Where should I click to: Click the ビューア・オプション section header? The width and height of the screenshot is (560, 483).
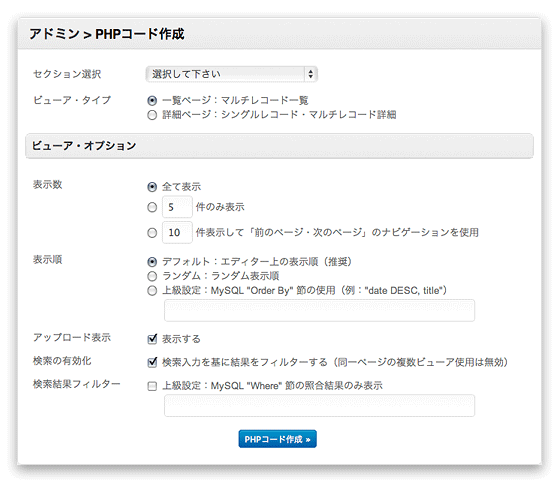pyautogui.click(x=279, y=146)
